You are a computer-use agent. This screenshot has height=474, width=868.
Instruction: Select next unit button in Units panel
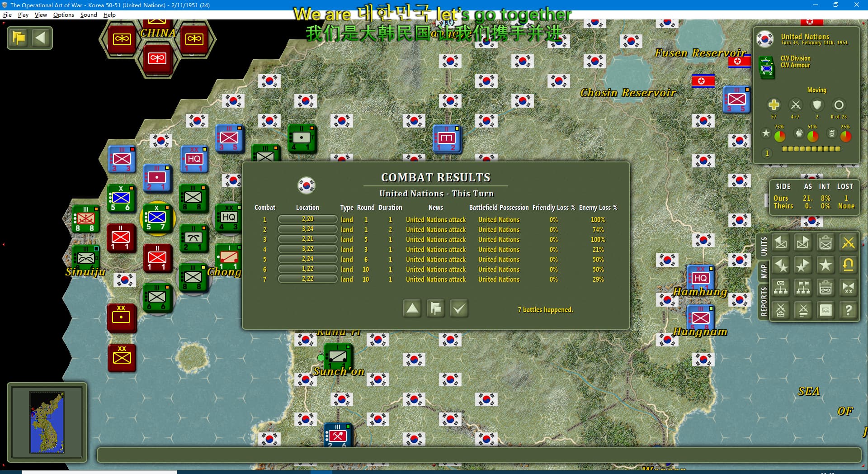[x=803, y=243]
